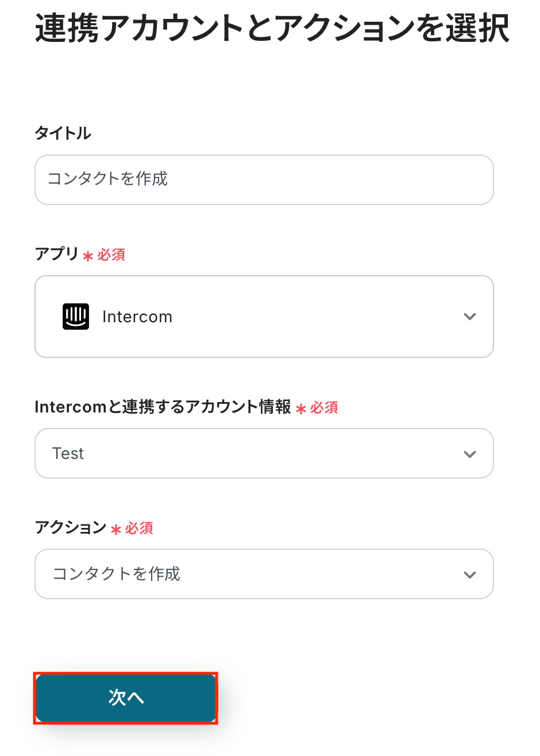Click the red asterisk next to アクション
540x756 pixels.
pyautogui.click(x=115, y=530)
